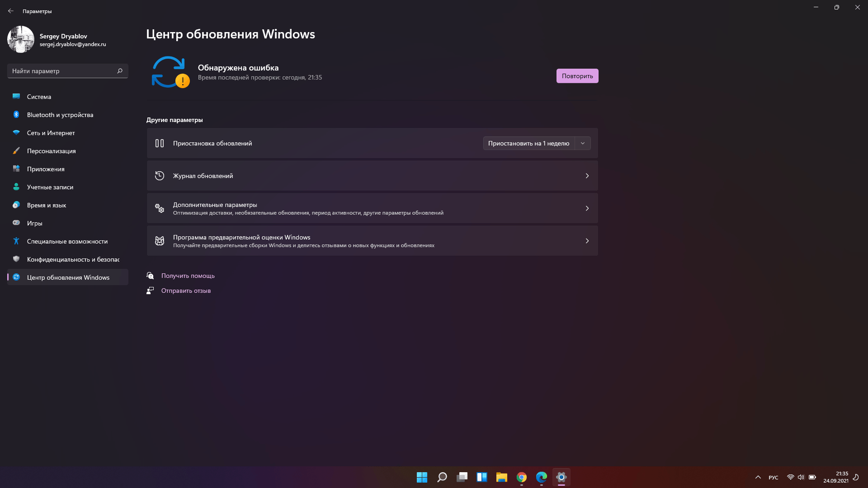Click the Отправить отзыв link
The width and height of the screenshot is (868, 488).
tap(186, 291)
